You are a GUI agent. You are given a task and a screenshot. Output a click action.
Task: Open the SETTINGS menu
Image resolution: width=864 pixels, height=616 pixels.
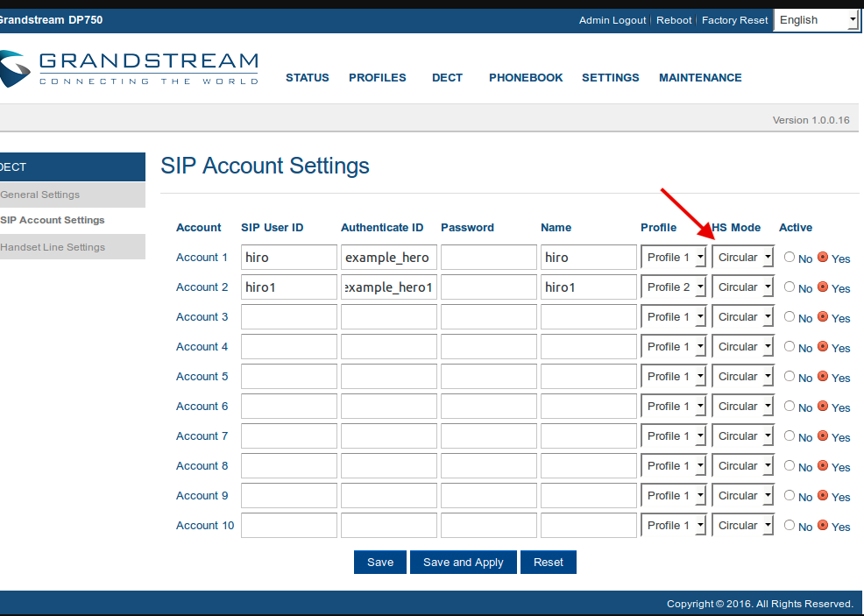pos(611,78)
